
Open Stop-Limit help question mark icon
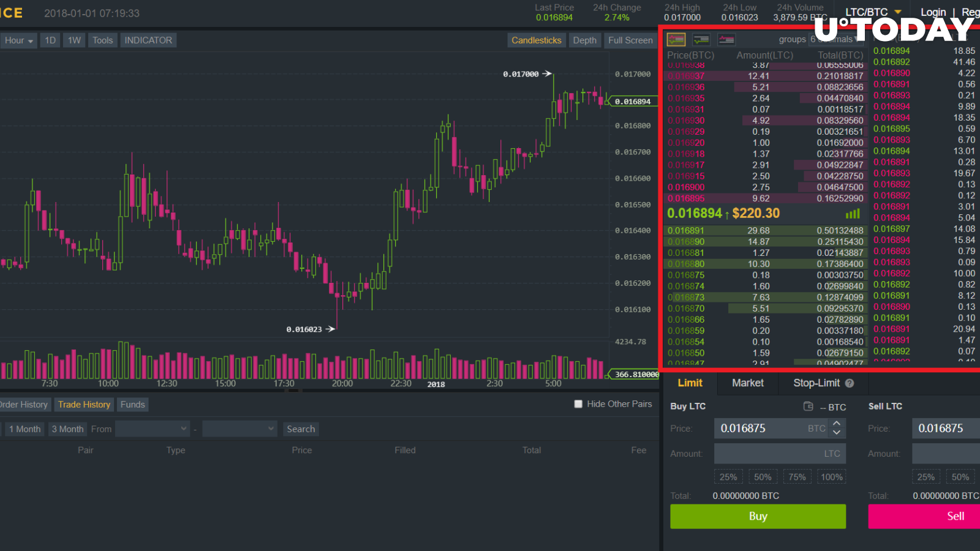tap(850, 383)
